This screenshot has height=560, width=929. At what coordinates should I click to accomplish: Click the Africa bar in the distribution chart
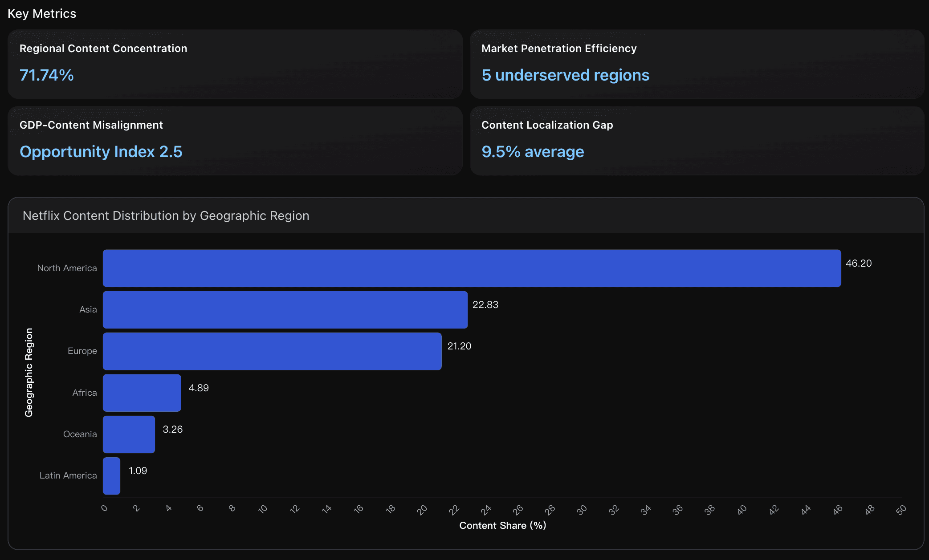141,392
